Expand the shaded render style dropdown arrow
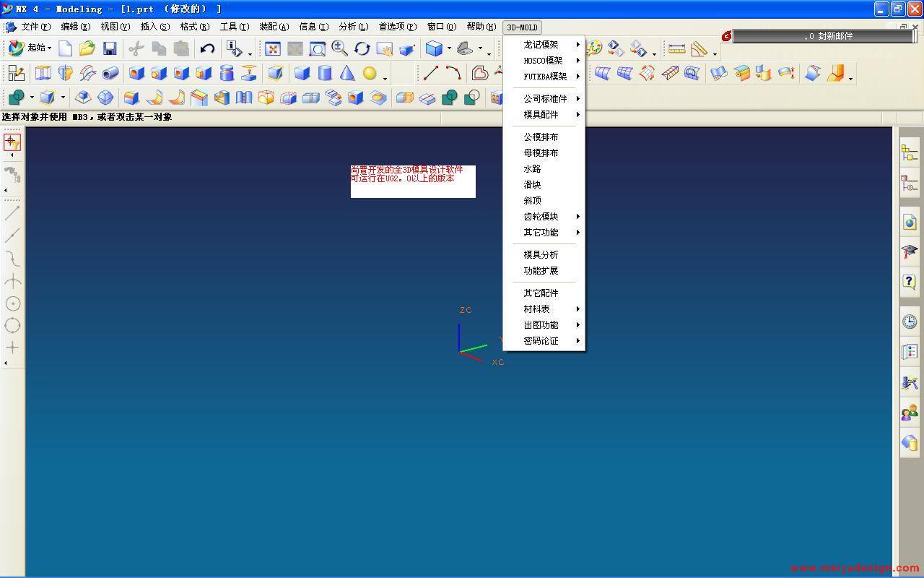Viewport: 924px width, 578px height. coord(449,48)
